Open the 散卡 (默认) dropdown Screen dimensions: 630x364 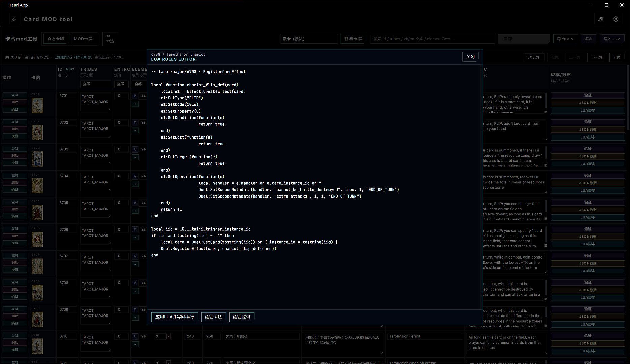[309, 39]
